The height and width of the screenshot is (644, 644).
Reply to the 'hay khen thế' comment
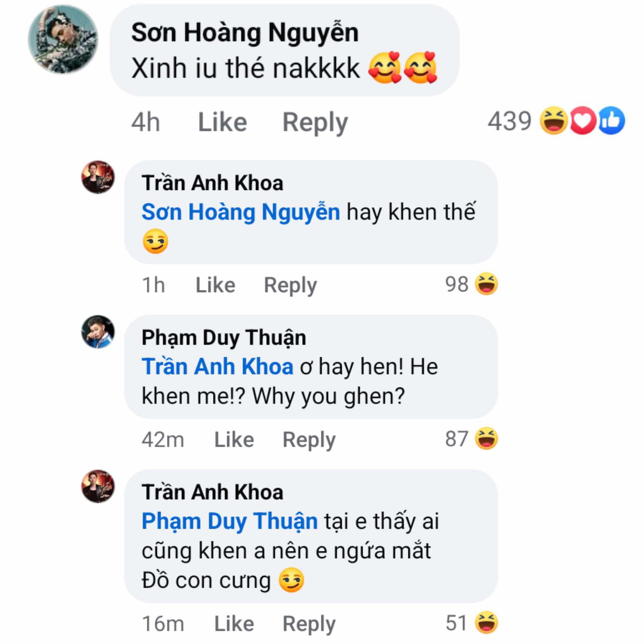point(290,285)
